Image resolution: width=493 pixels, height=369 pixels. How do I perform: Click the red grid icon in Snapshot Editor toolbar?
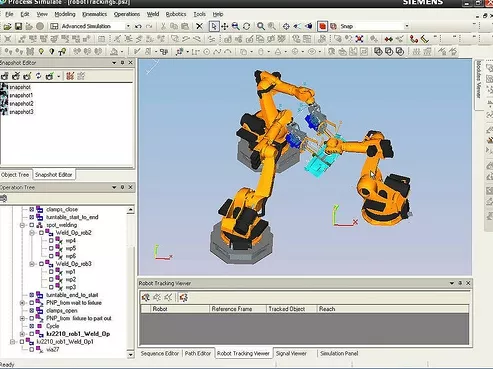(x=70, y=76)
